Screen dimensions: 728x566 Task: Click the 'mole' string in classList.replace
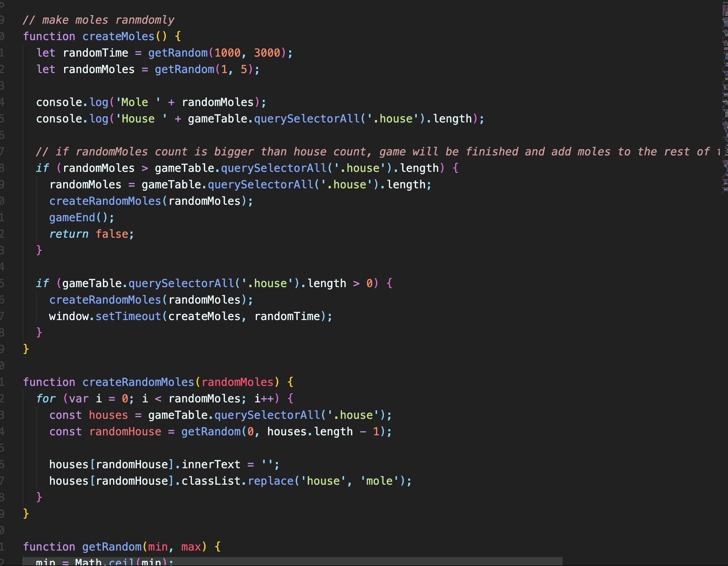379,481
